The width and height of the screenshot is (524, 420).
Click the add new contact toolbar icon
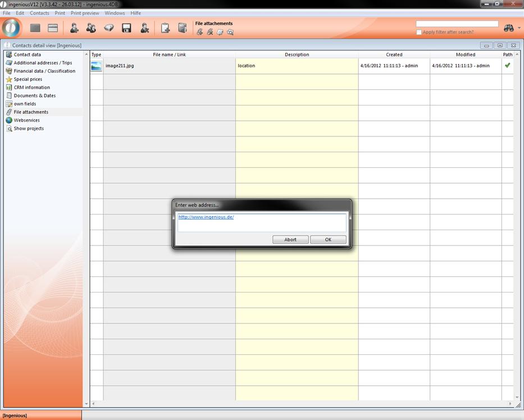pos(74,28)
